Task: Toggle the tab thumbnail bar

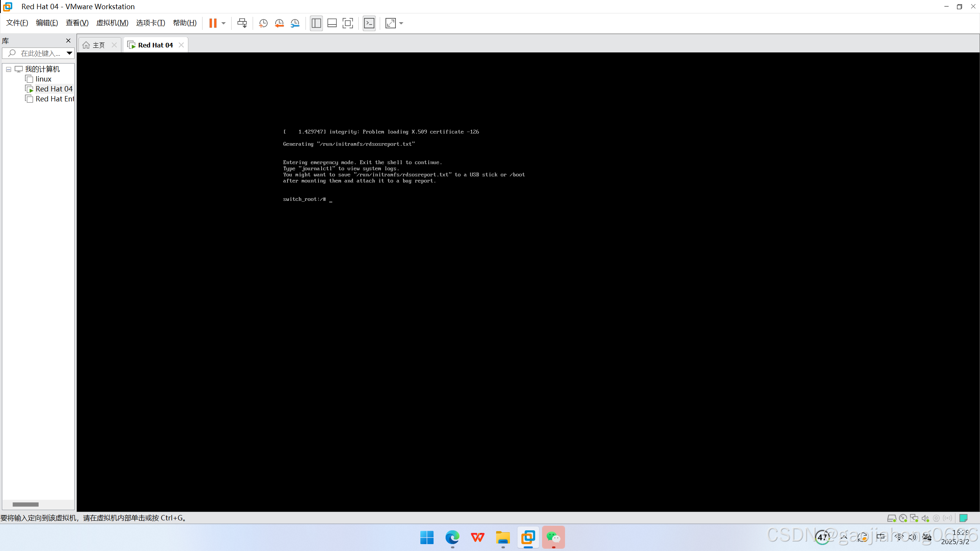Action: [332, 23]
